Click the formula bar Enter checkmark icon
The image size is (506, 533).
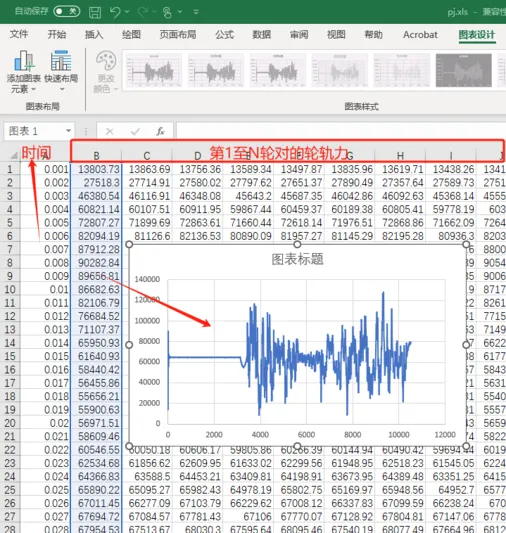coord(135,132)
